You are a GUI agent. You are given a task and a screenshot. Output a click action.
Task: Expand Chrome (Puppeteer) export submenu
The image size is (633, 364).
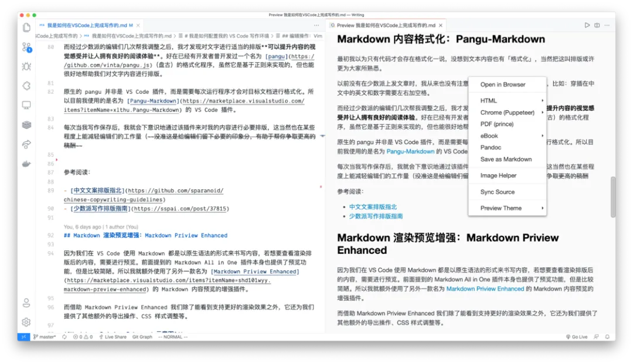point(508,112)
